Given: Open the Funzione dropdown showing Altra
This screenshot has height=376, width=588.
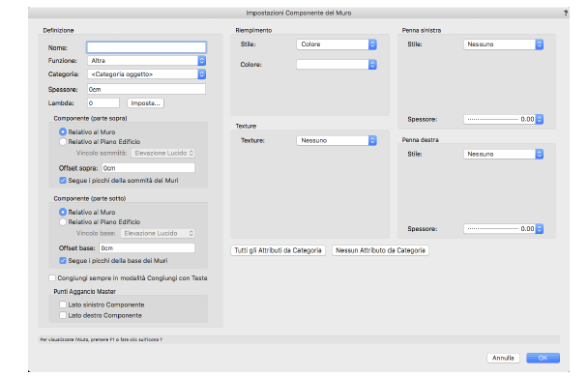Looking at the screenshot, I should [146, 61].
